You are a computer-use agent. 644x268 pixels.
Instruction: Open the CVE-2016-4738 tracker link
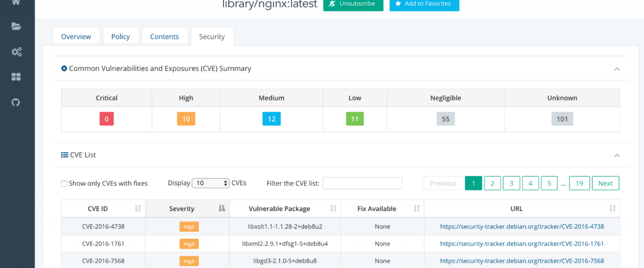click(522, 226)
